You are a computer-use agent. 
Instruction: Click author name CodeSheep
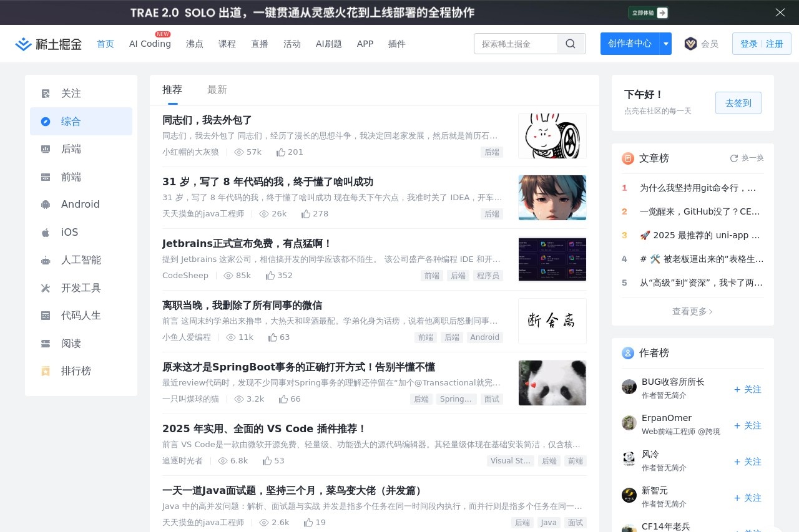tap(185, 276)
